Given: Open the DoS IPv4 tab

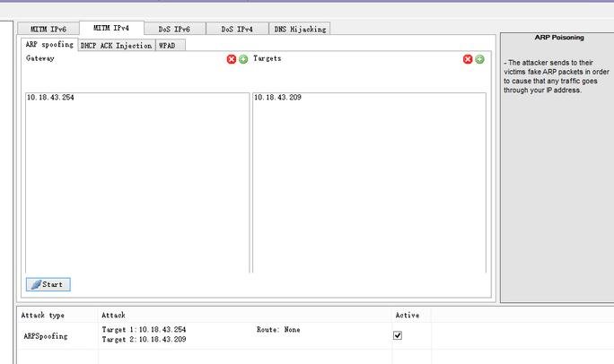Looking at the screenshot, I should pos(237,29).
